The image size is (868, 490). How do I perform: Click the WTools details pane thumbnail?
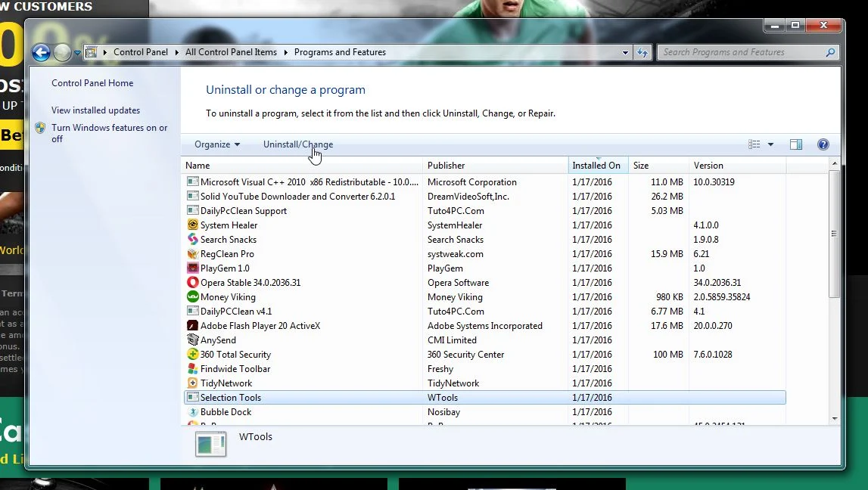coord(211,444)
